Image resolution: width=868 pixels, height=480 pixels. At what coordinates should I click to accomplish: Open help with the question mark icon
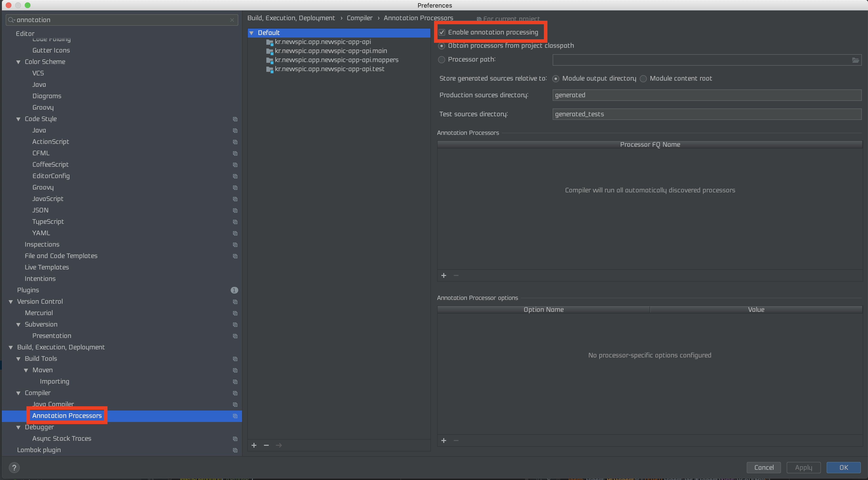click(14, 468)
